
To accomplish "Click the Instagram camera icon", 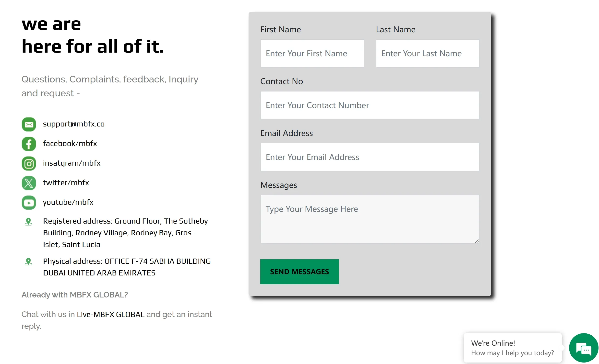I will [x=29, y=163].
